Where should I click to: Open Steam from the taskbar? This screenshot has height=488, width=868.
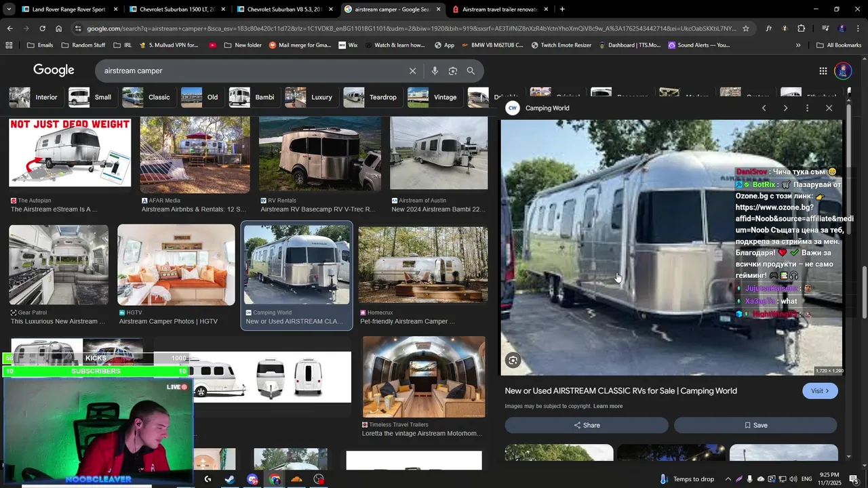[230, 479]
